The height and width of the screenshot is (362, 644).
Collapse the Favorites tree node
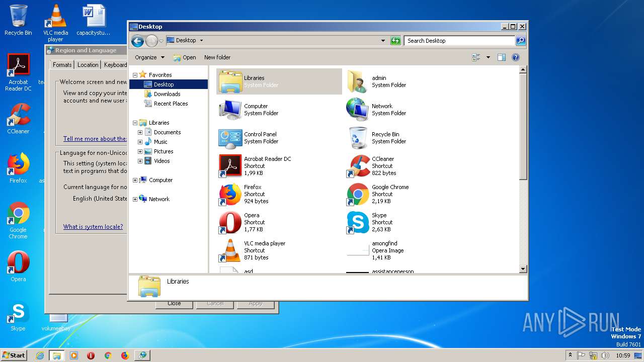[x=135, y=75]
